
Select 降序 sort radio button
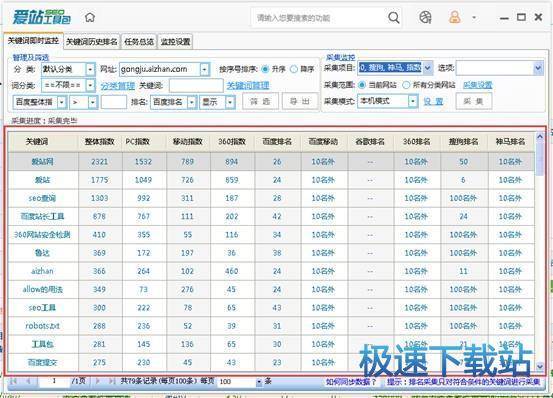(294, 69)
